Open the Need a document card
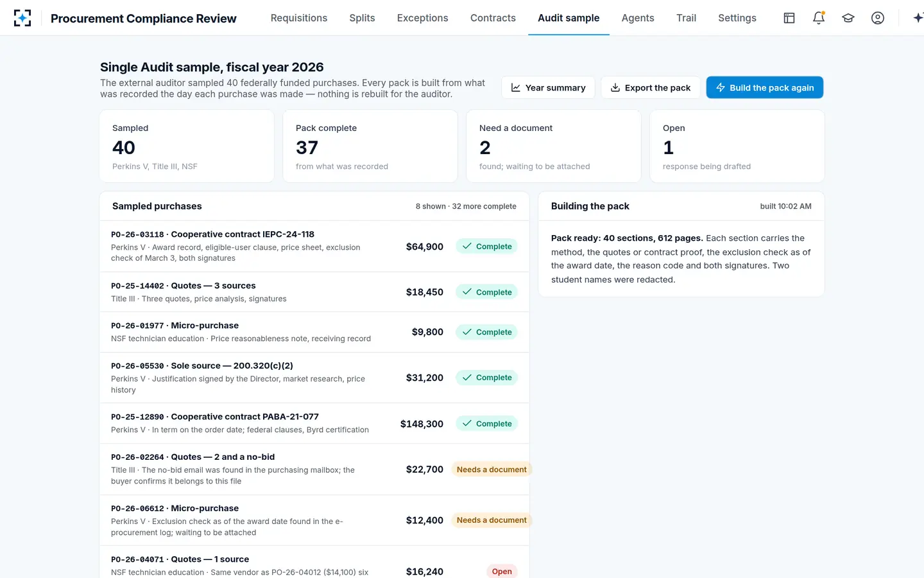 coord(554,146)
